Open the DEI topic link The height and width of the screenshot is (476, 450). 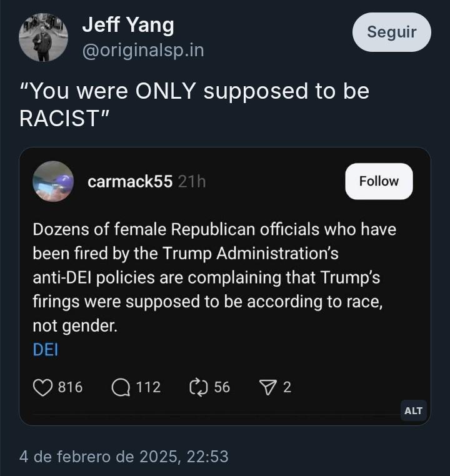coord(46,349)
